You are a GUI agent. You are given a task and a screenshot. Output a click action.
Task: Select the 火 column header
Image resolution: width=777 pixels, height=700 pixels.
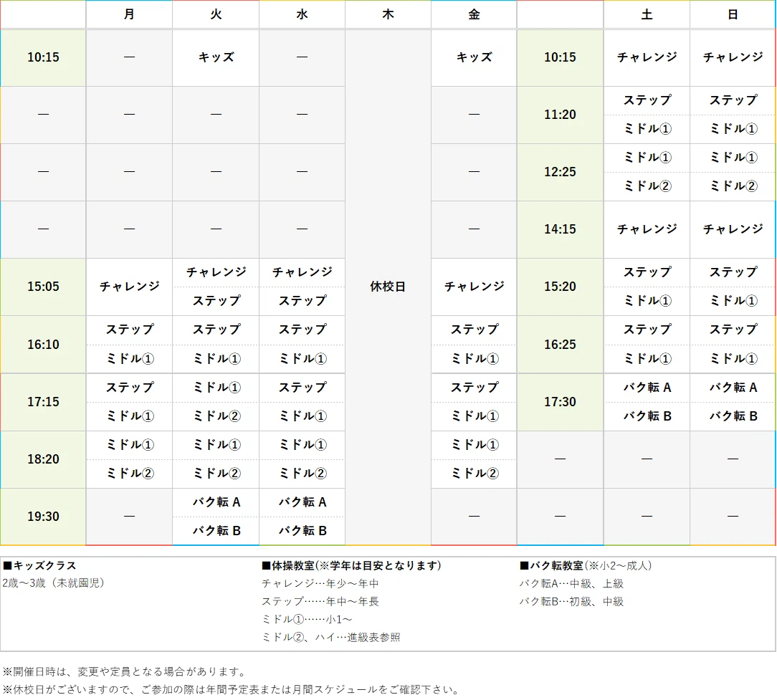215,14
